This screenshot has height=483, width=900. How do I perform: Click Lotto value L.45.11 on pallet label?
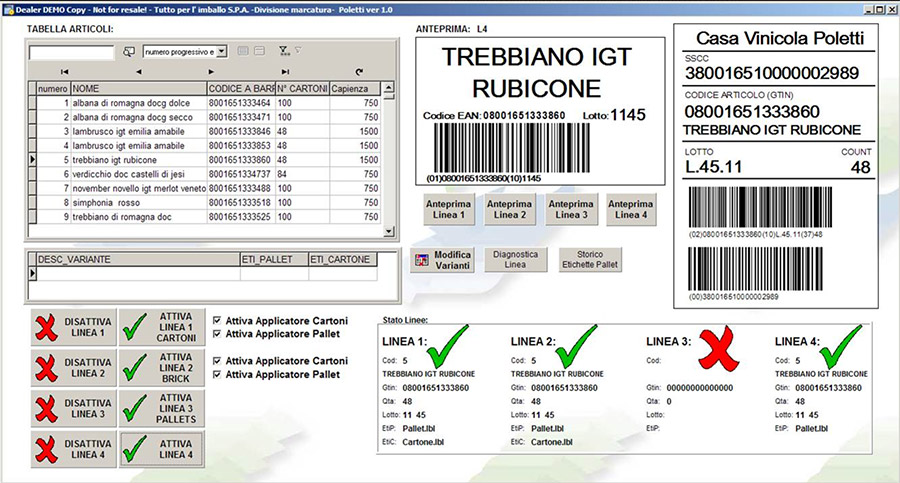coord(713,167)
